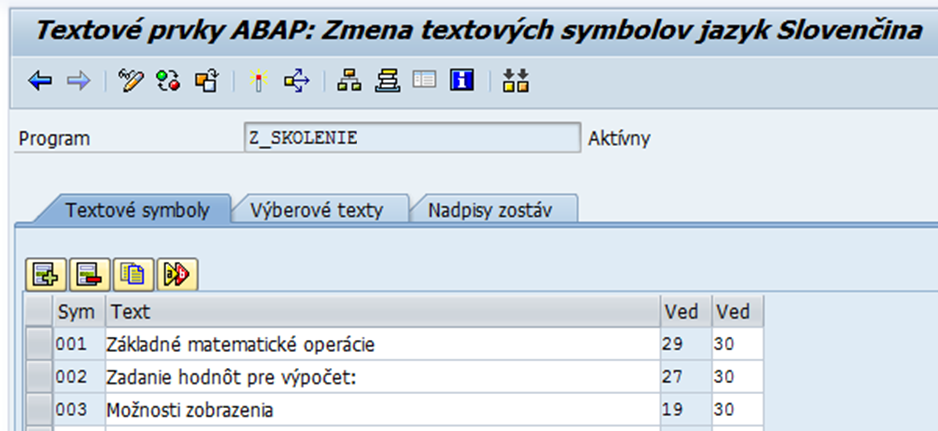Click the Where-used list arrows icon
Image resolution: width=938 pixels, height=431 pixels.
point(297,80)
